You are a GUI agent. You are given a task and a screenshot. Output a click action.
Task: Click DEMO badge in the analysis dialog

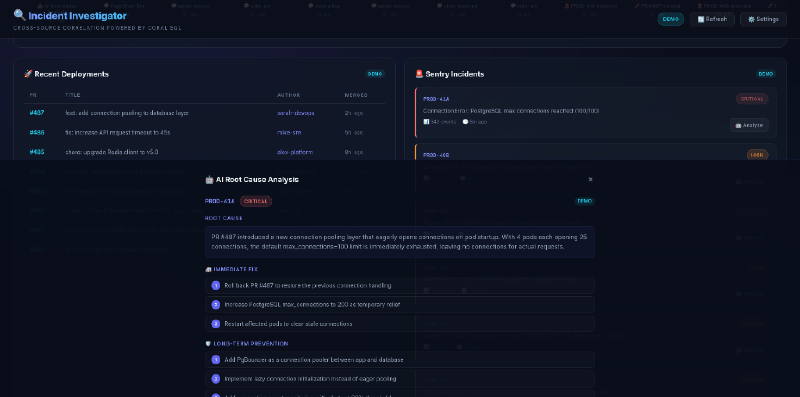pyautogui.click(x=585, y=201)
